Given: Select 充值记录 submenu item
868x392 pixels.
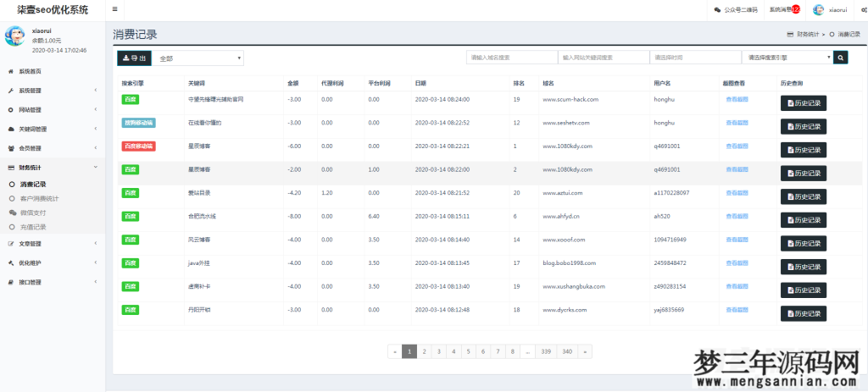Looking at the screenshot, I should 33,227.
